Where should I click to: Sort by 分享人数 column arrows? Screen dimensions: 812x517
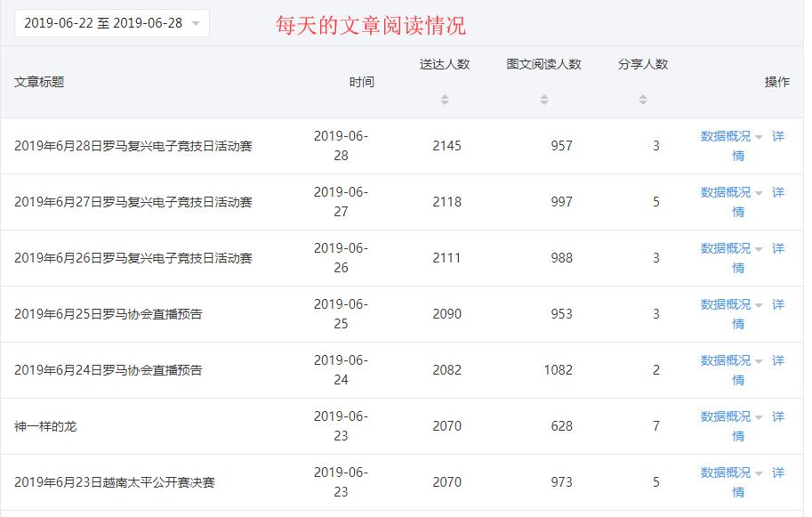point(643,100)
